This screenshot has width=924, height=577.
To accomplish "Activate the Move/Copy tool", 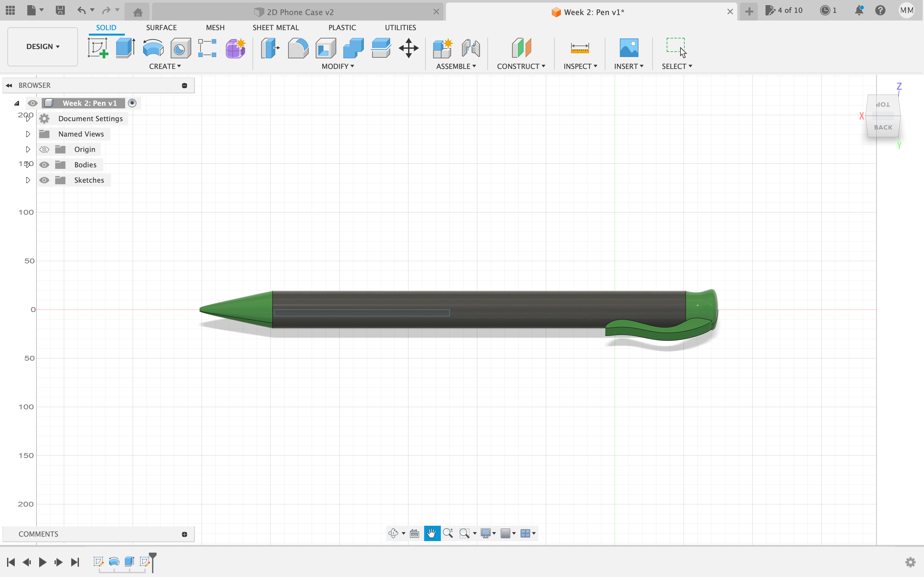I will click(408, 48).
